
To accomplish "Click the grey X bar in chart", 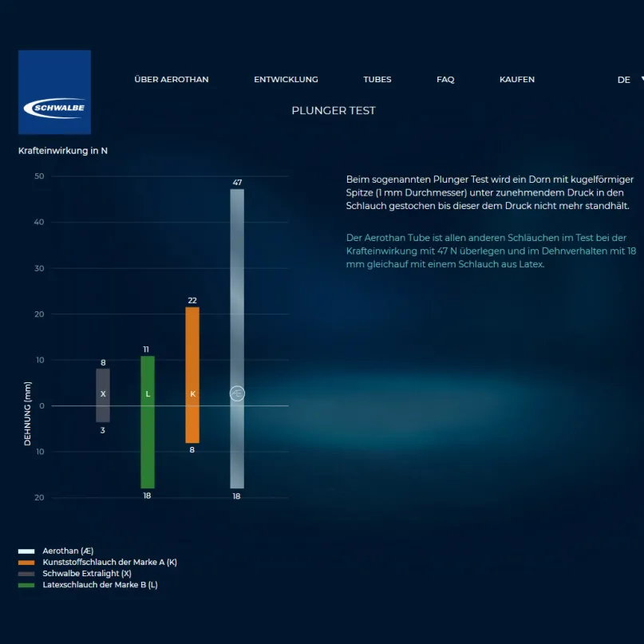I will coord(103,395).
